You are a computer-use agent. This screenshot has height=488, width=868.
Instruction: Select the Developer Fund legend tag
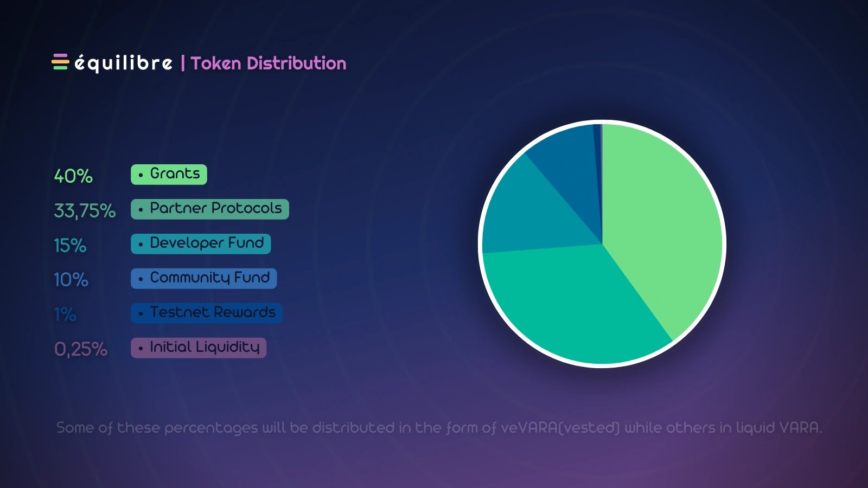[201, 243]
